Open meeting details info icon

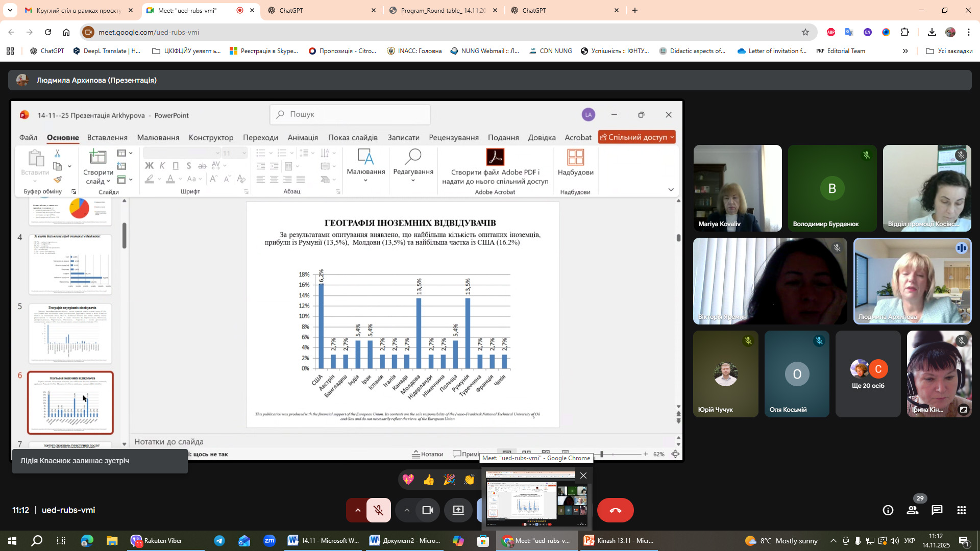click(x=888, y=510)
